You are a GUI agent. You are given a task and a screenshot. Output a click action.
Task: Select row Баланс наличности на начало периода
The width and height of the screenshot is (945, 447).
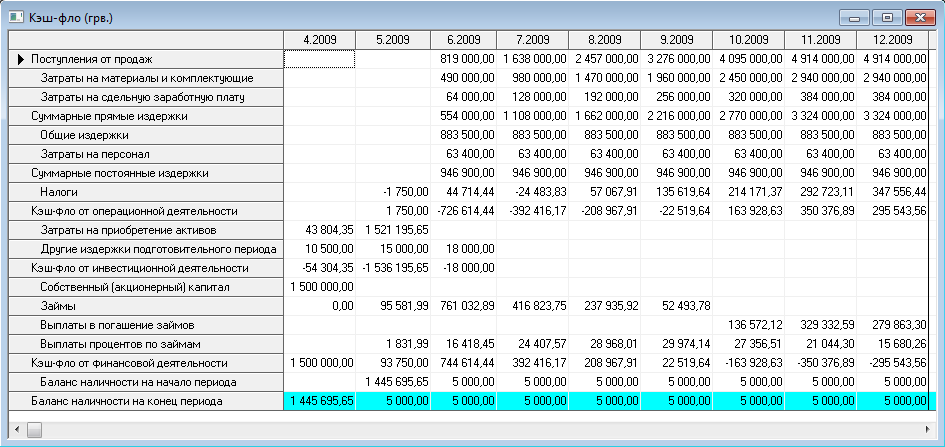click(146, 382)
